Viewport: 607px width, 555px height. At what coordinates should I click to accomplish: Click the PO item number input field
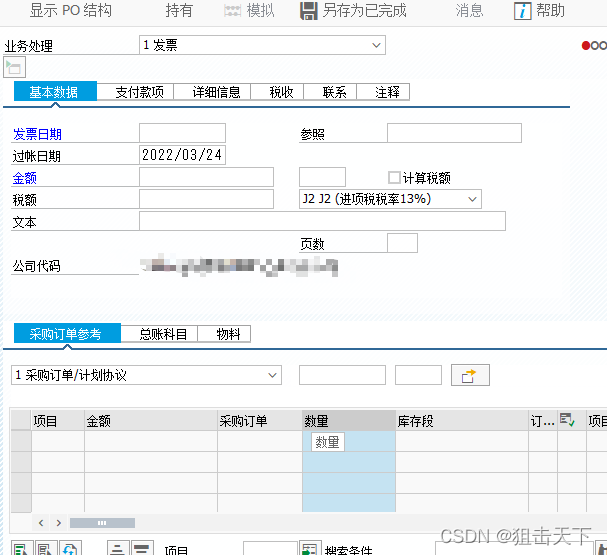point(418,375)
